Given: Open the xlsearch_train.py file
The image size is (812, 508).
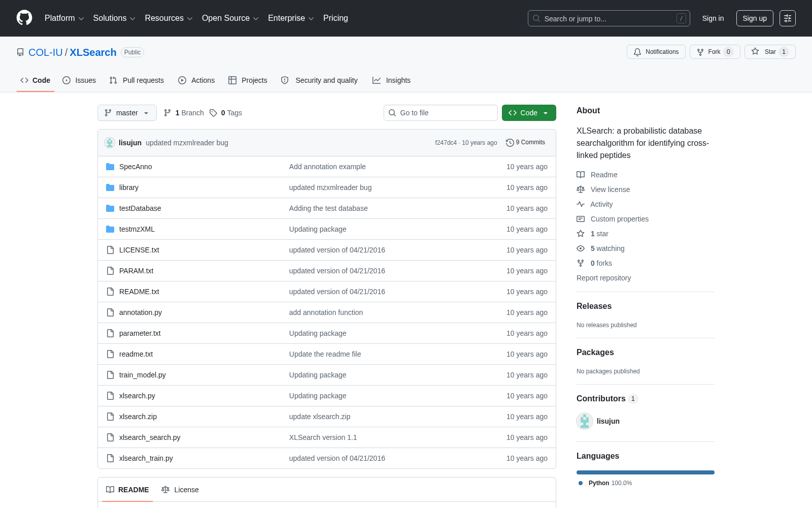Looking at the screenshot, I should tap(146, 458).
